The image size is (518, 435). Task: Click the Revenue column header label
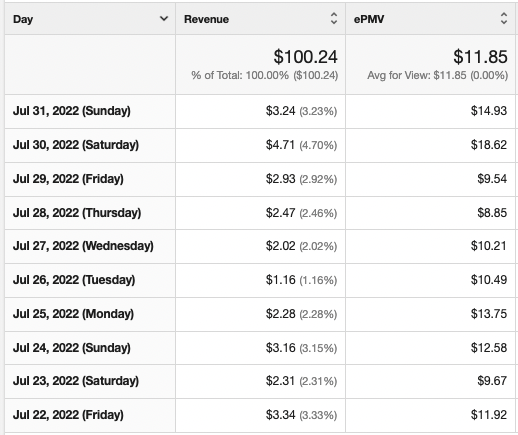click(x=206, y=19)
